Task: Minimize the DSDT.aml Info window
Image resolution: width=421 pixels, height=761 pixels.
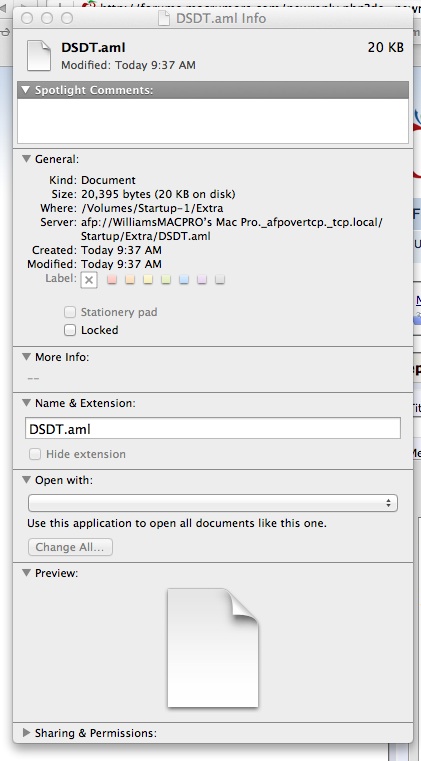Action: 47,18
